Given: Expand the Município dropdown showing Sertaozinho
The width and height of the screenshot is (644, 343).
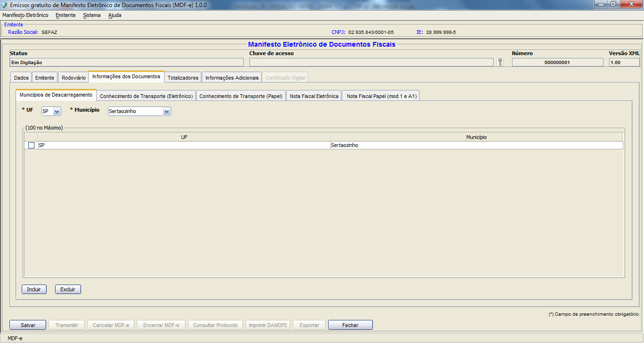Looking at the screenshot, I should coord(139,111).
